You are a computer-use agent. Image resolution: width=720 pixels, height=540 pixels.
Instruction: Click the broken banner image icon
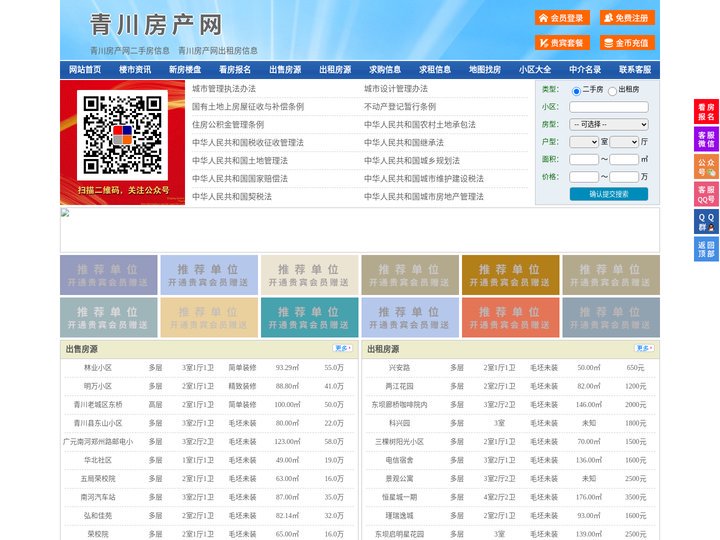[x=65, y=213]
